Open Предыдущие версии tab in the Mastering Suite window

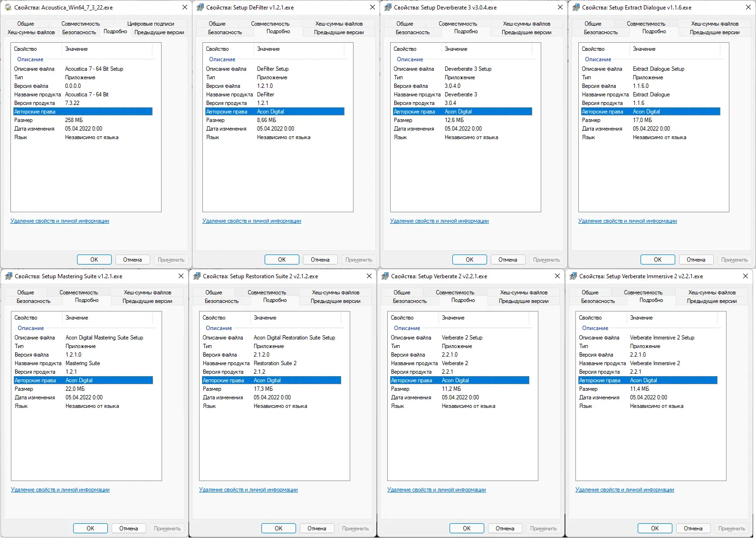click(x=147, y=301)
